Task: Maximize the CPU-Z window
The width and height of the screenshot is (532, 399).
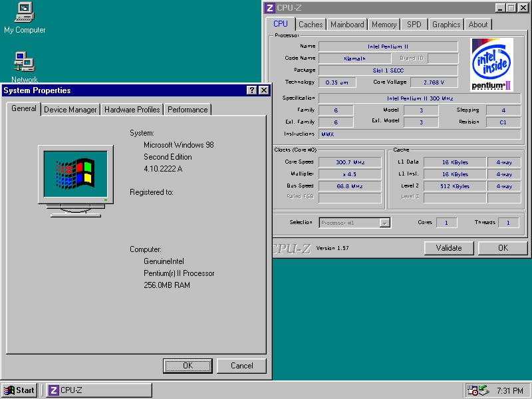Action: pos(511,8)
